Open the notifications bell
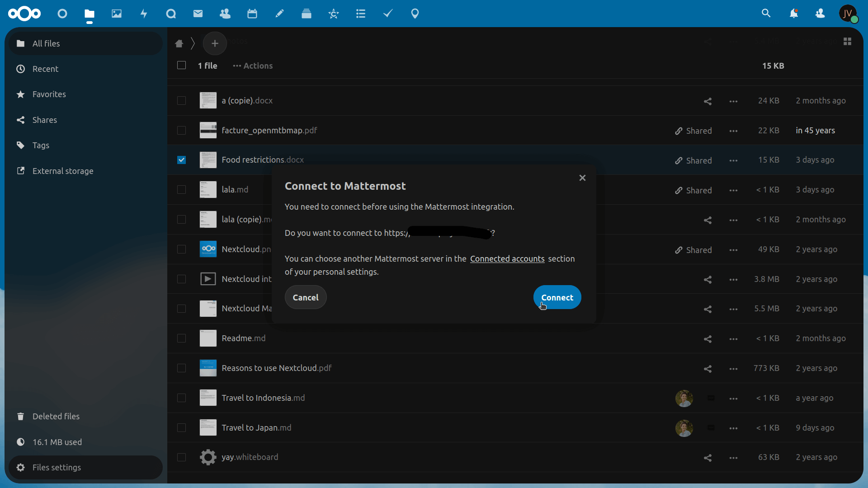The width and height of the screenshot is (868, 488). point(794,14)
